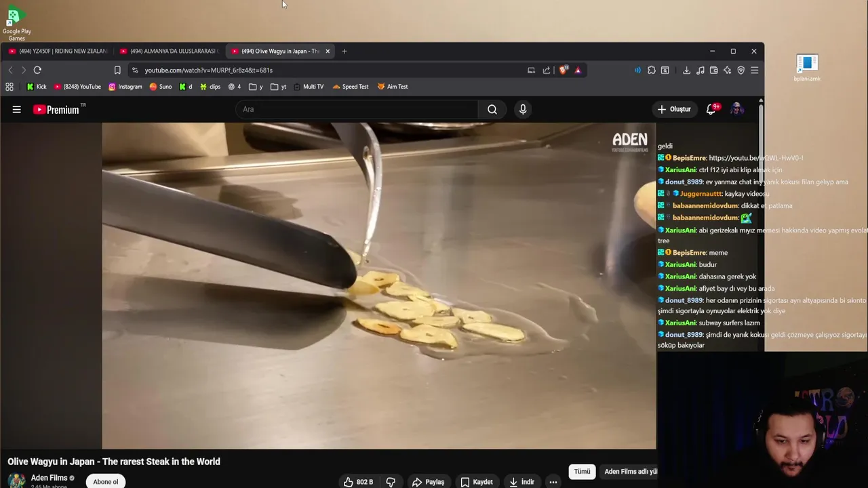Open the sidebar search panel icon
Viewport: 868px width, 488px height.
665,70
